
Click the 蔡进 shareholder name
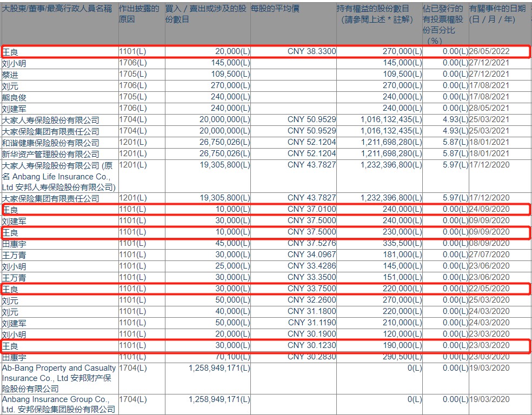(10, 75)
